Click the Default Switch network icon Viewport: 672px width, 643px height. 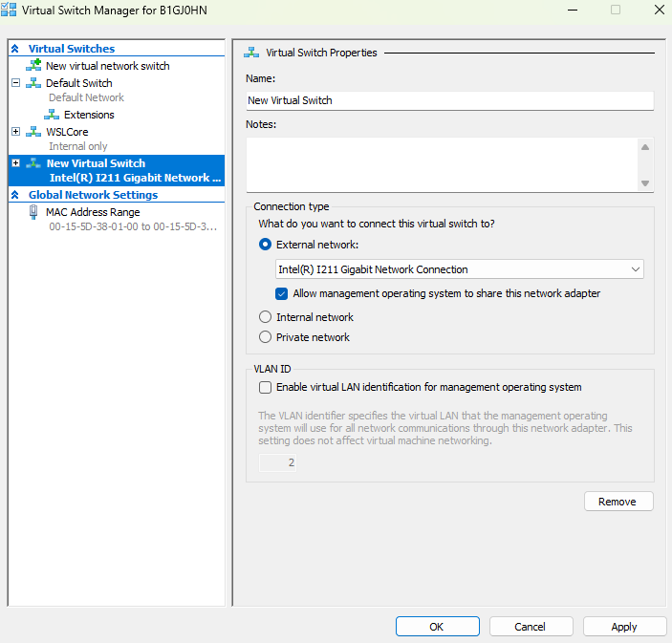point(33,83)
